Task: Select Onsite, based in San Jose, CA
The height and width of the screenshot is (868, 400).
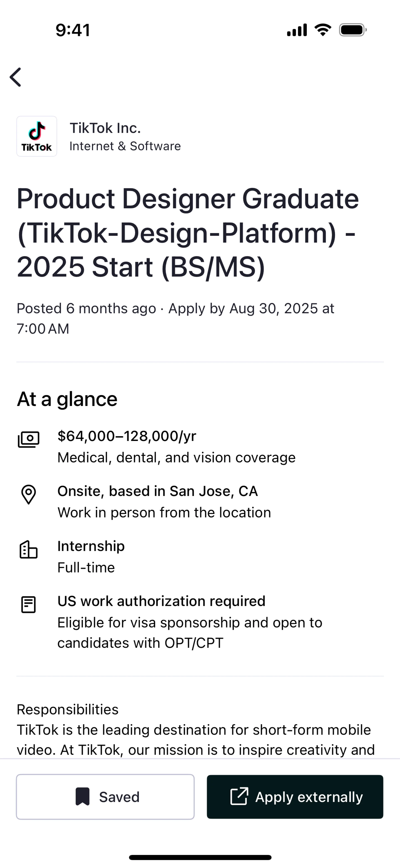Action: click(157, 491)
